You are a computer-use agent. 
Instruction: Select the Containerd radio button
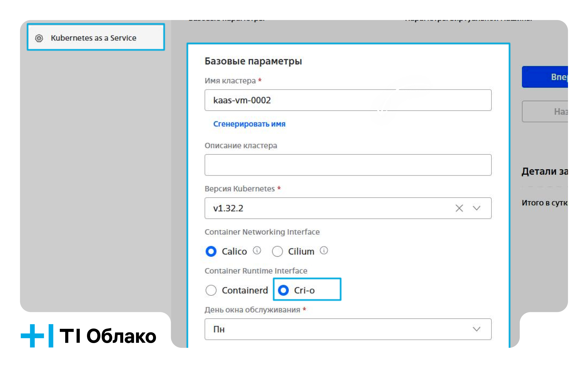(211, 290)
